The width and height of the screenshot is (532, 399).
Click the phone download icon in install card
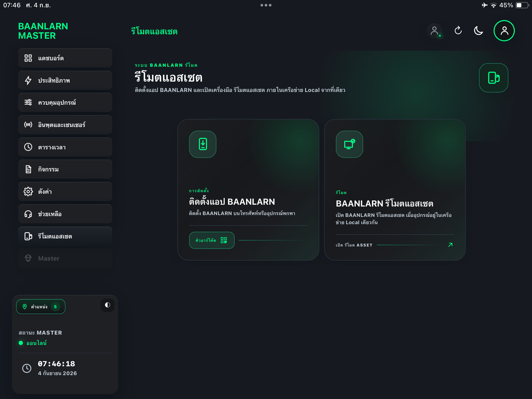coord(203,144)
